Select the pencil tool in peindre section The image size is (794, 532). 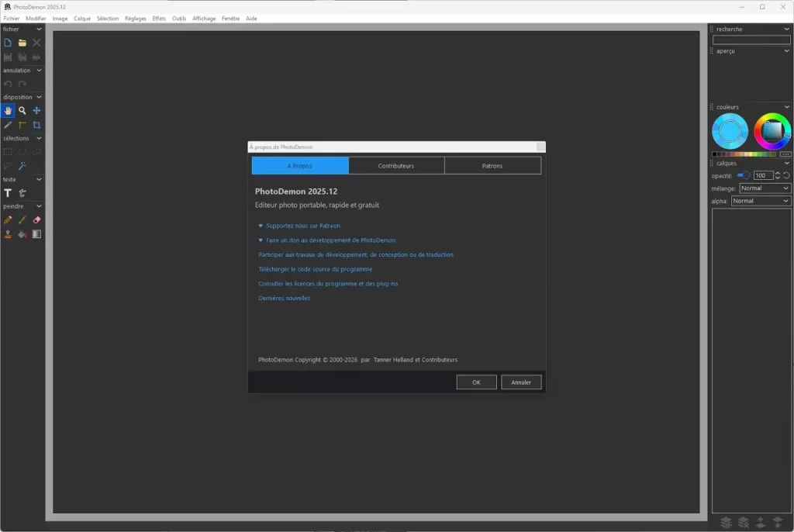tap(8, 220)
